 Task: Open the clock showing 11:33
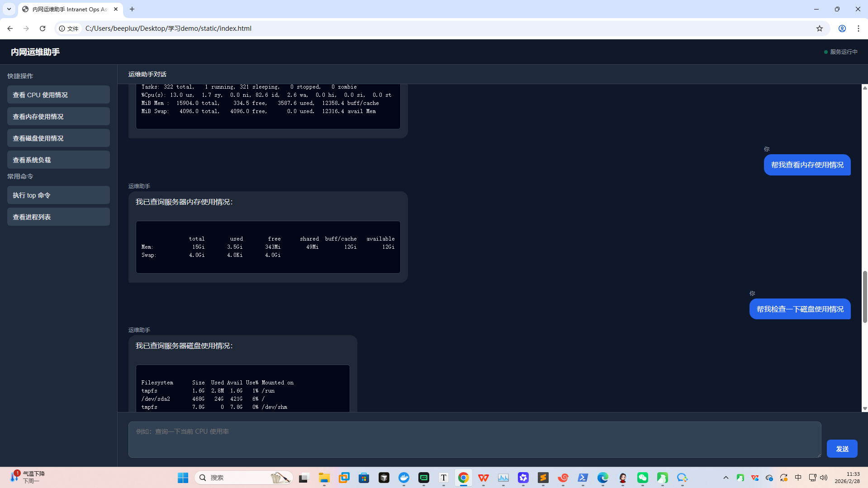(847, 478)
